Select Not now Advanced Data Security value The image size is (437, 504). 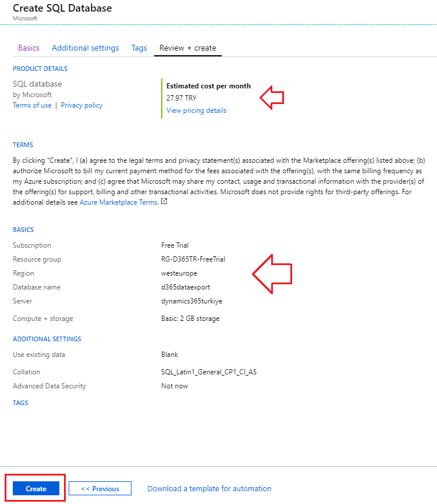click(x=175, y=386)
